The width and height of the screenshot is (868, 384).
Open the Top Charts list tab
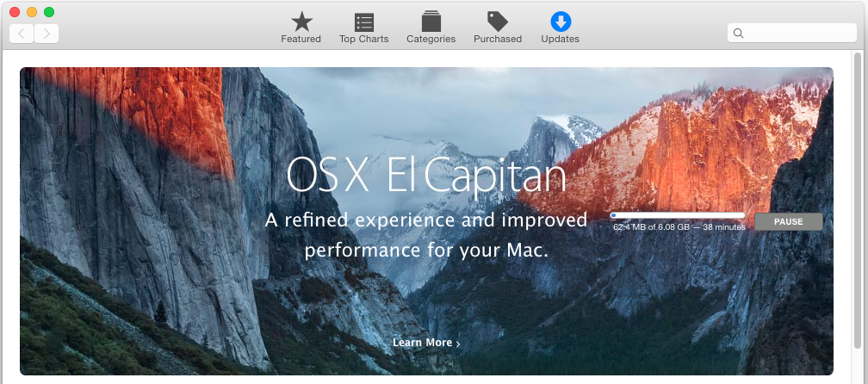[363, 28]
